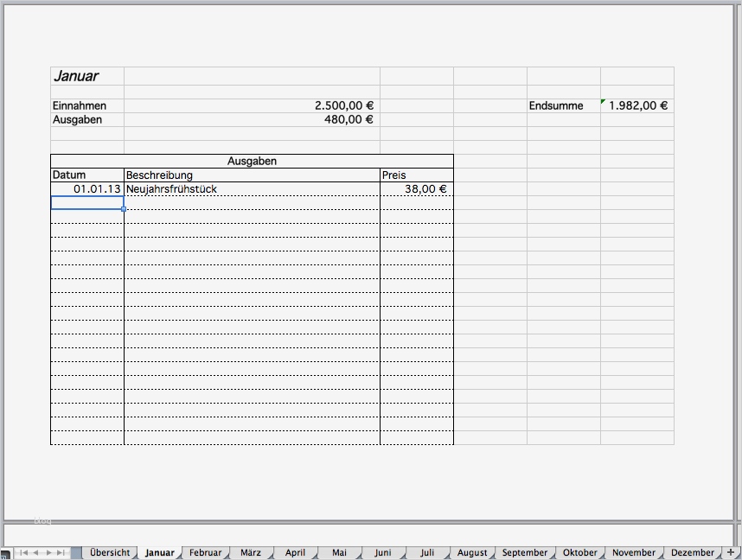The image size is (742, 560).
Task: Click the previous-sheet navigation arrow
Action: pos(35,552)
